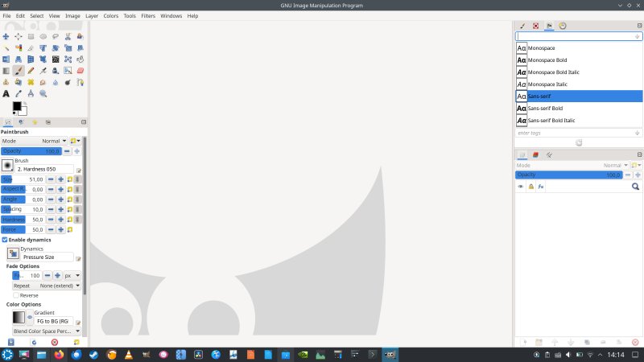644x362 pixels.
Task: Select the Rectangle Select tool
Action: point(31,36)
